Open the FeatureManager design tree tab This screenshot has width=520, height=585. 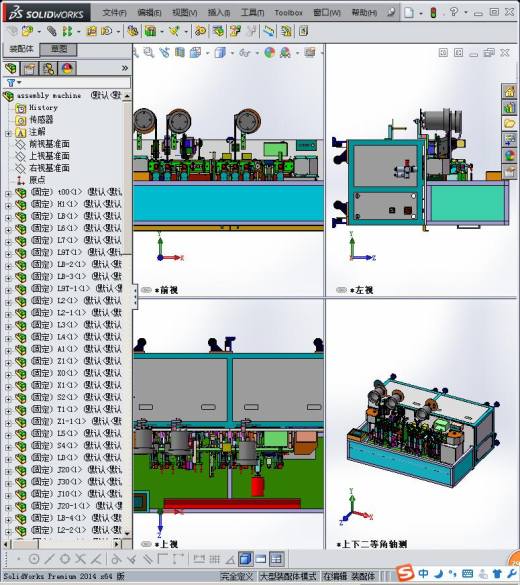point(11,69)
